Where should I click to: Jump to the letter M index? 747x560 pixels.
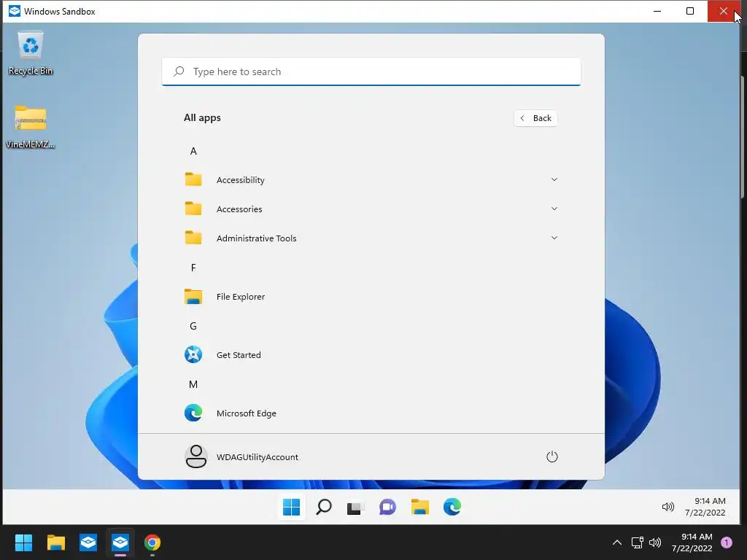pyautogui.click(x=193, y=384)
